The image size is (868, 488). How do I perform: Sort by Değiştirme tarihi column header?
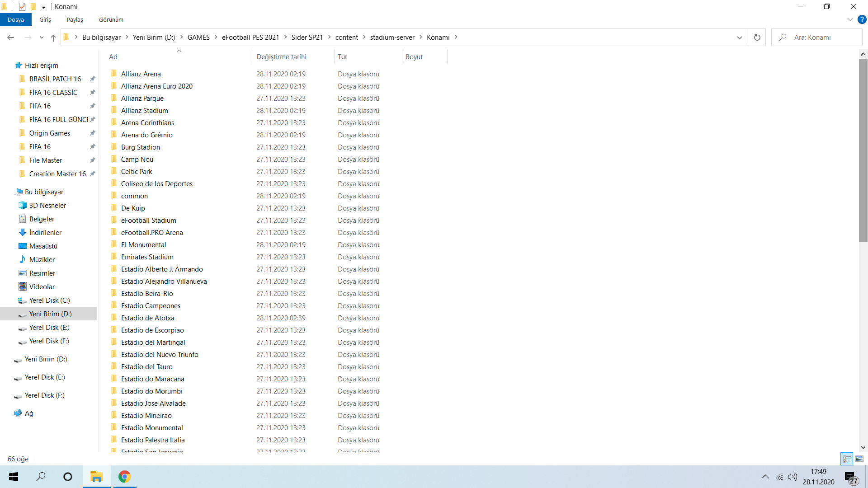[x=281, y=56]
